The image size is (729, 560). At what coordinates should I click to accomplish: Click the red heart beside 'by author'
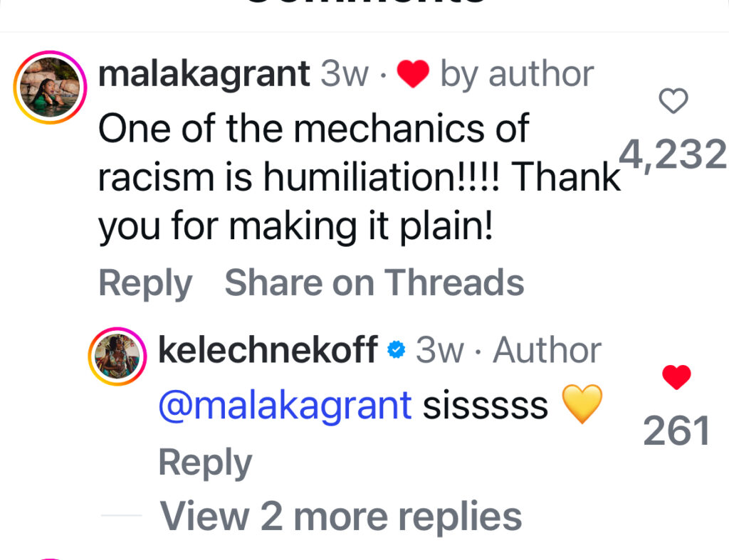[413, 75]
